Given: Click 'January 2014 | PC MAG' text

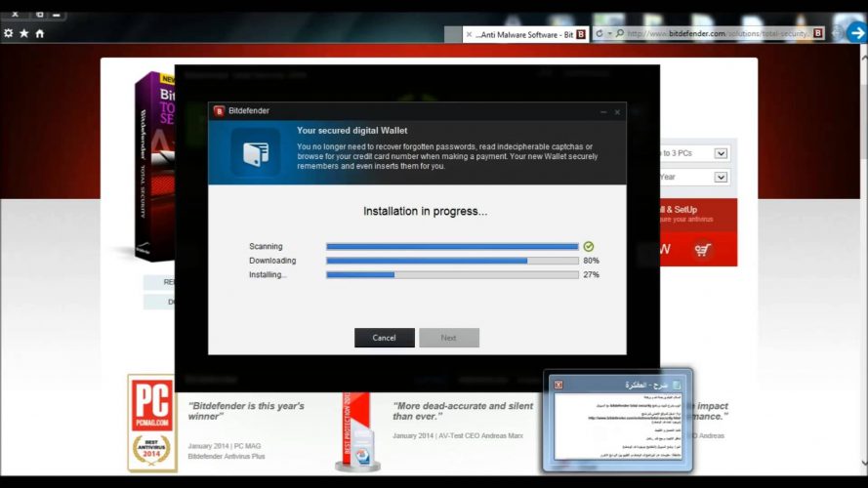Looking at the screenshot, I should pyautogui.click(x=225, y=446).
